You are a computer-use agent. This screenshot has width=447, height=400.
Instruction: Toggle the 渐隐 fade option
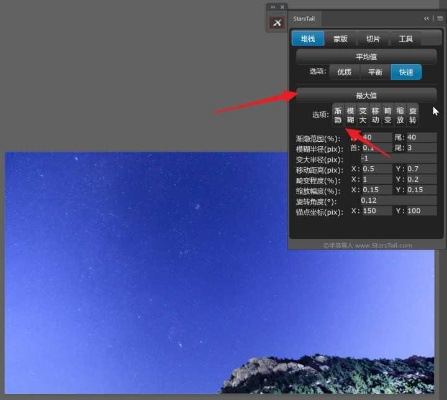tap(338, 115)
